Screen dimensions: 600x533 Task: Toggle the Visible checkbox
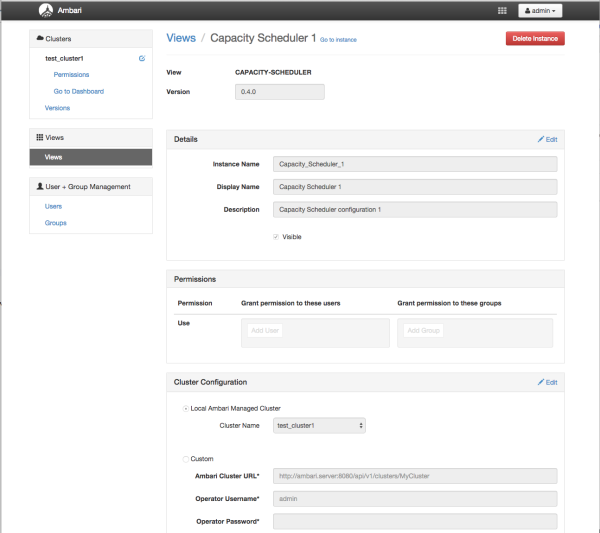pos(276,237)
